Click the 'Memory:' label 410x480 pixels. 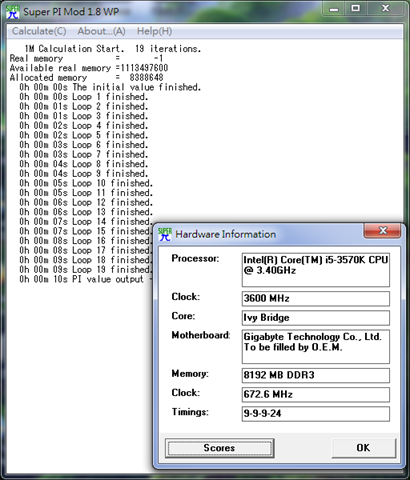coord(190,374)
